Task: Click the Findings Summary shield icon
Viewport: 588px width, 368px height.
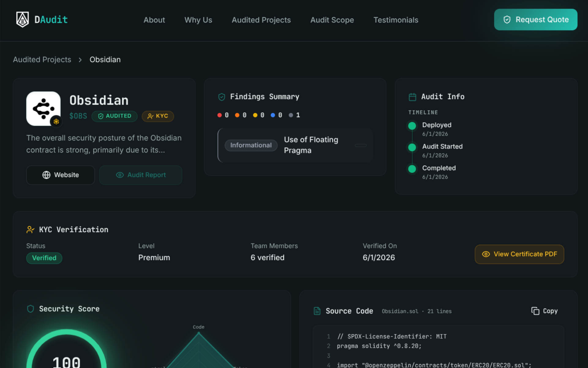Action: coord(222,97)
